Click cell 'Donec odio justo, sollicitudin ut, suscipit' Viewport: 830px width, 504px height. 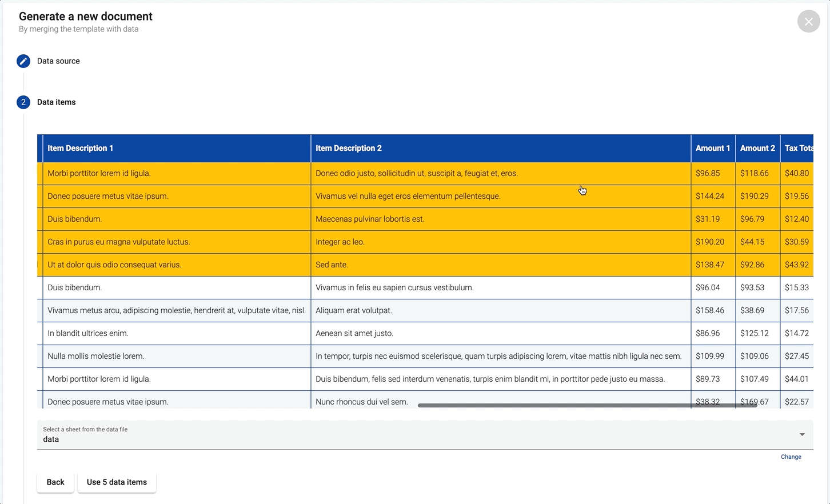tap(501, 174)
